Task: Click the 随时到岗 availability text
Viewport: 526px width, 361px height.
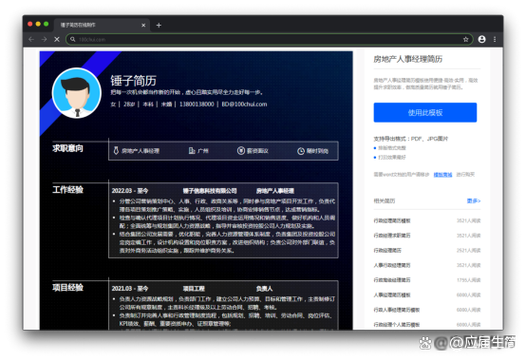Action: click(317, 151)
